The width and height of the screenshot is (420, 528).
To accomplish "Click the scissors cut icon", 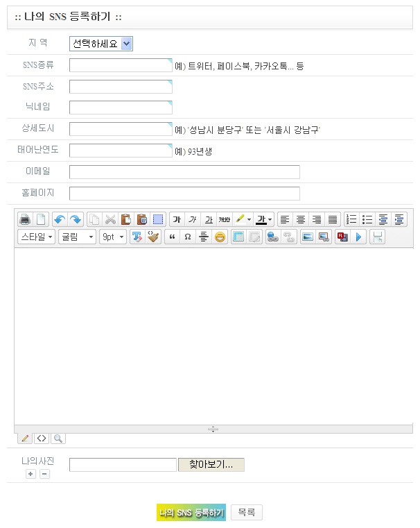I will point(110,219).
